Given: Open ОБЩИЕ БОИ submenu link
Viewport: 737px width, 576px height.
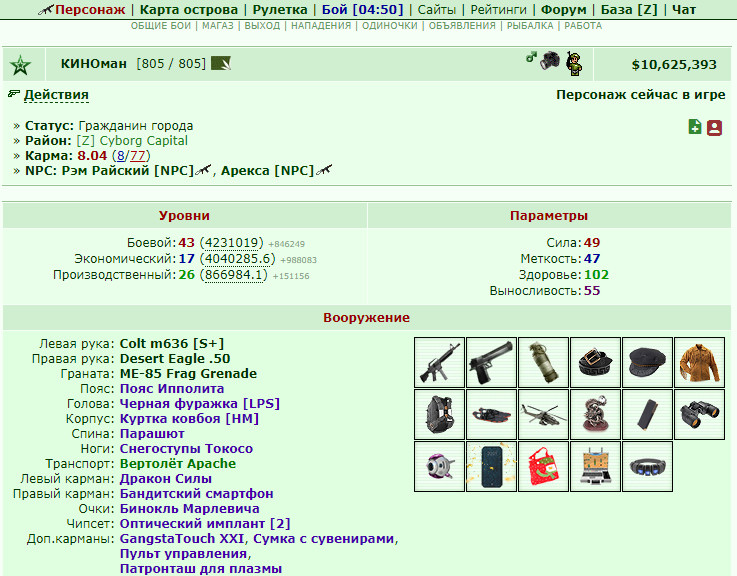Looking at the screenshot, I should click(161, 26).
